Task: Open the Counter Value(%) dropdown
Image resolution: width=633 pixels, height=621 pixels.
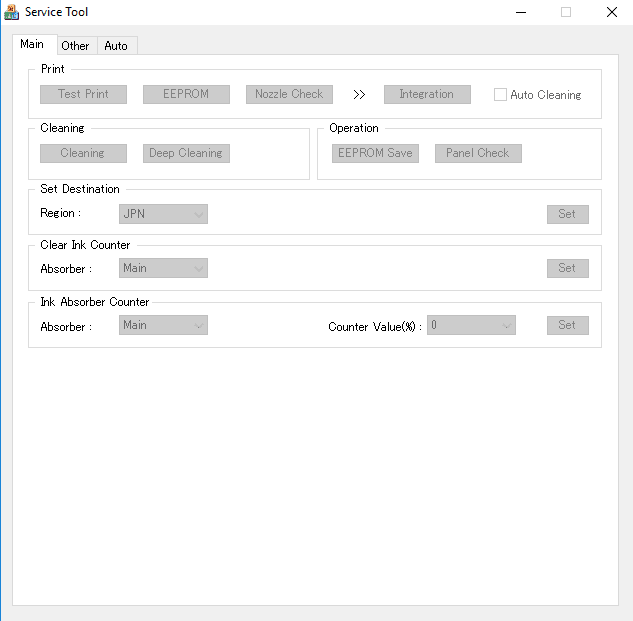Action: coord(471,325)
